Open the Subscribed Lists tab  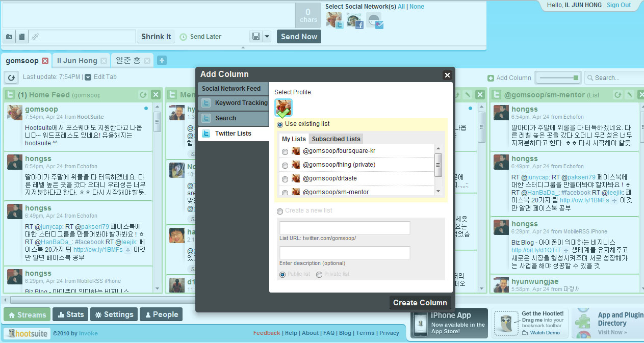click(x=336, y=139)
